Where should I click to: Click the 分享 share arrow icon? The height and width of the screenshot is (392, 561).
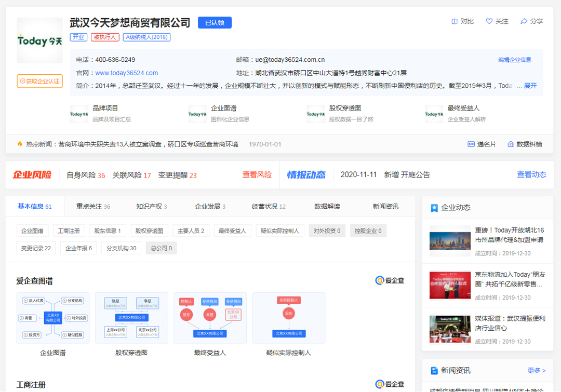coord(524,21)
